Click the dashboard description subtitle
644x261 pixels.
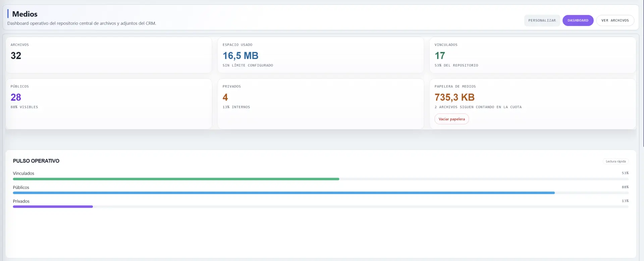coord(82,23)
